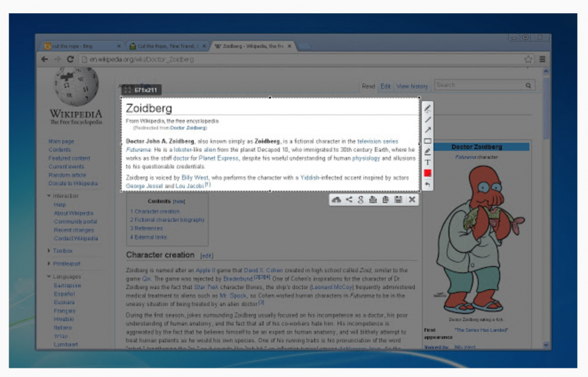The height and width of the screenshot is (377, 588).
Task: Open the View history page tab
Action: tap(412, 86)
